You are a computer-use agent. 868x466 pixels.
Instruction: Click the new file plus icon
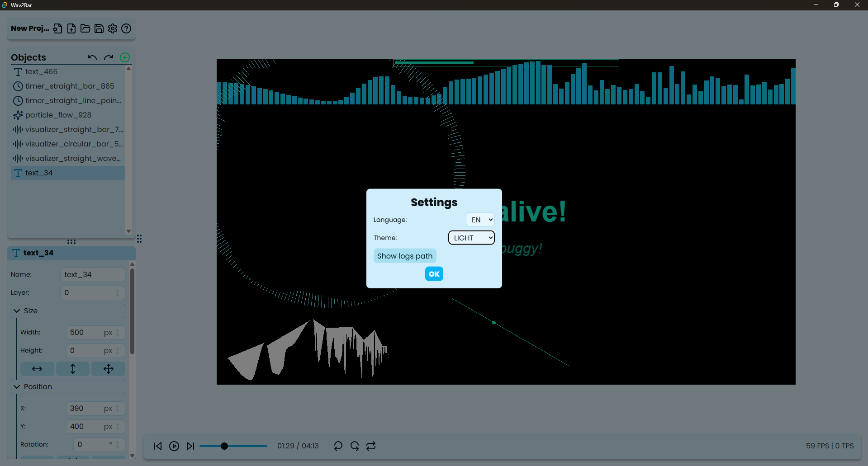[71, 28]
